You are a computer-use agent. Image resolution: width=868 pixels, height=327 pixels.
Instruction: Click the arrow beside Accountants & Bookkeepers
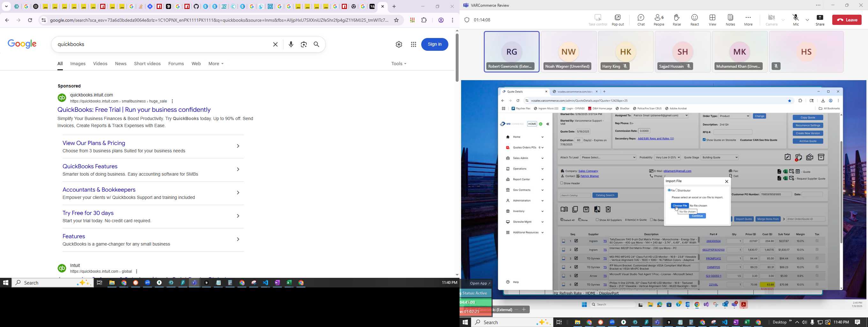238,193
